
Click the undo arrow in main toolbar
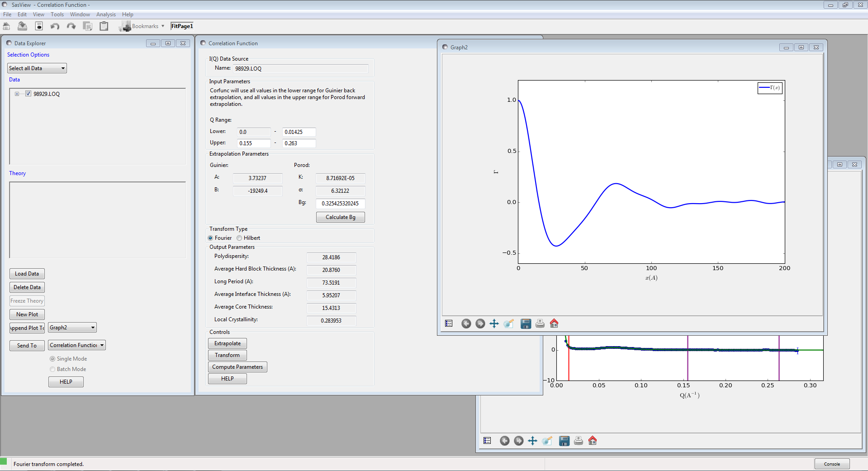click(x=55, y=26)
